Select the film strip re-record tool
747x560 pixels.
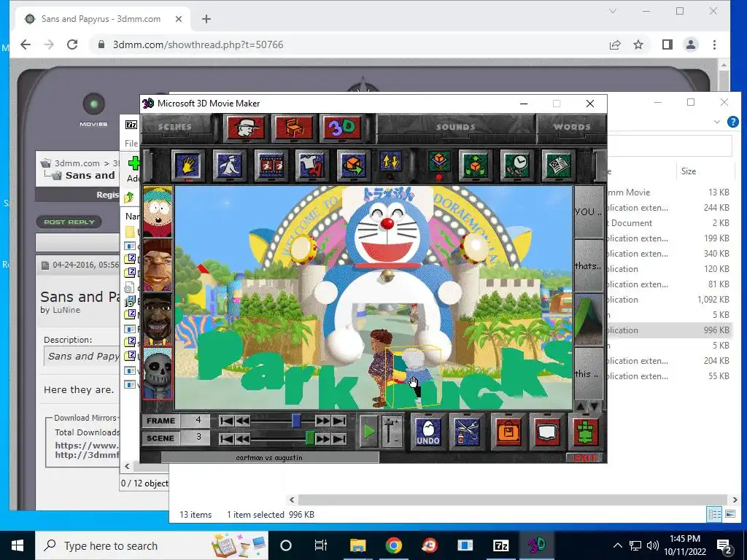click(x=271, y=166)
